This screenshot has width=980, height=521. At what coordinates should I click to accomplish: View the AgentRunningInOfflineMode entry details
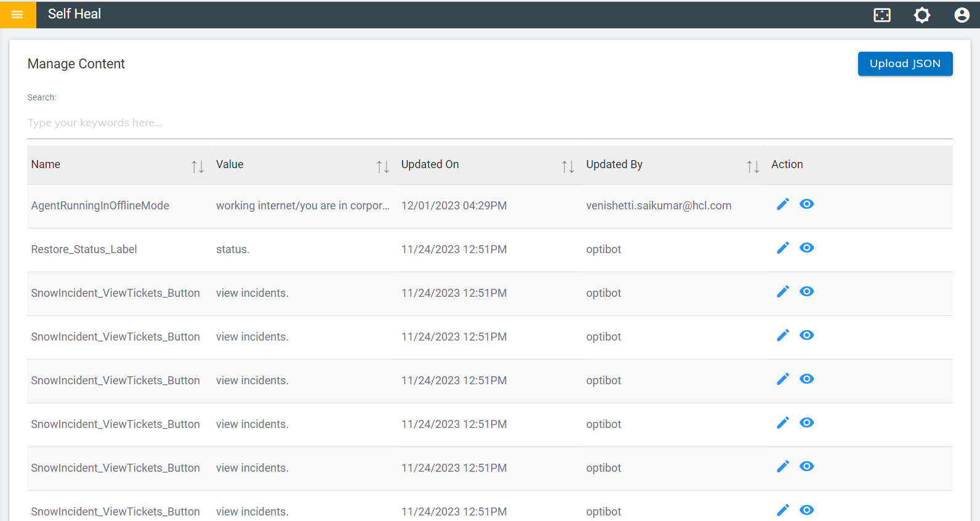click(x=806, y=204)
